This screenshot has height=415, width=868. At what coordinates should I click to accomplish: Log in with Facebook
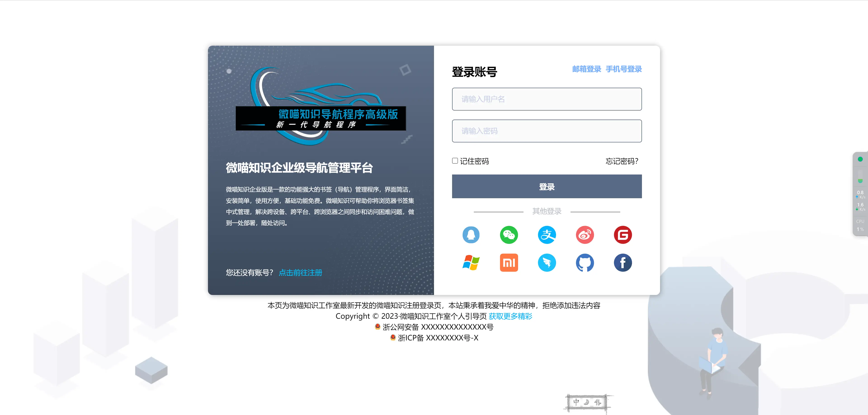[623, 263]
